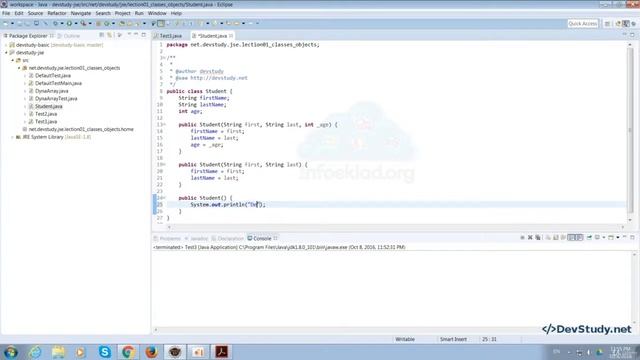
Task: Click the Smart Insert status bar entry
Action: click(x=453, y=339)
